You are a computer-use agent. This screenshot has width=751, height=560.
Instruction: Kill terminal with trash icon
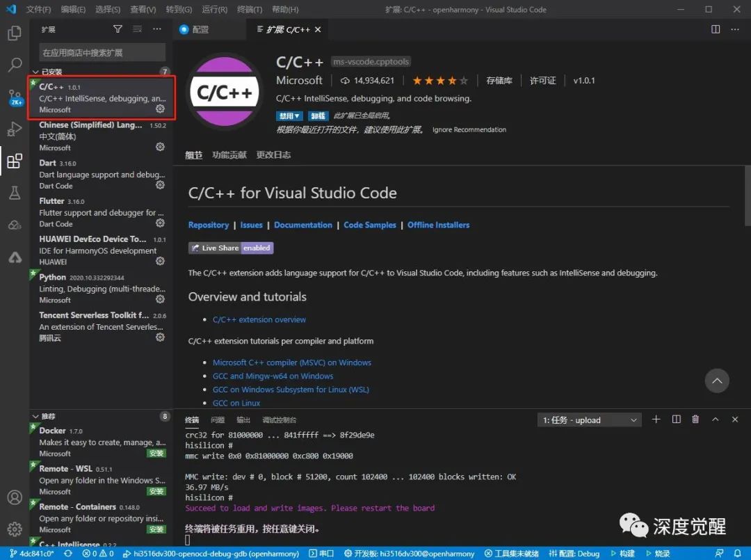click(x=695, y=419)
